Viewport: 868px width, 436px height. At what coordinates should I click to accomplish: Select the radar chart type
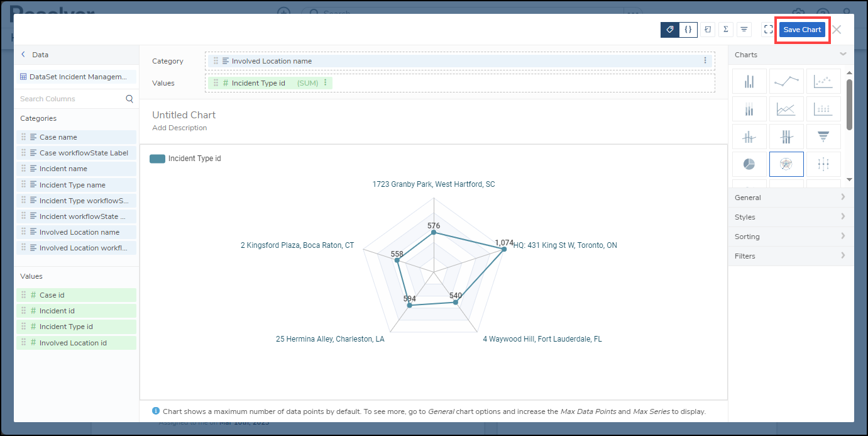tap(786, 164)
